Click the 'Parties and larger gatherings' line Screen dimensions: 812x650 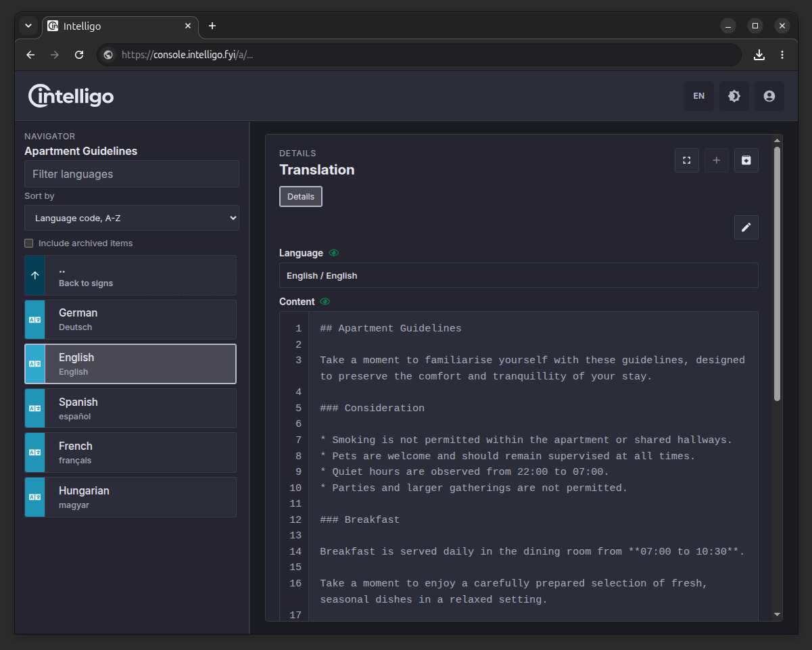[474, 488]
